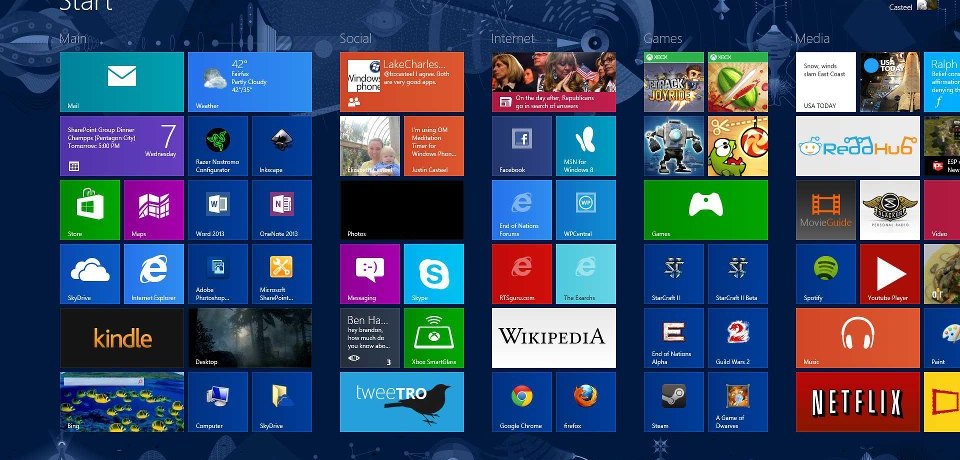960x460 pixels.
Task: Open the Firefox tile
Action: [585, 402]
